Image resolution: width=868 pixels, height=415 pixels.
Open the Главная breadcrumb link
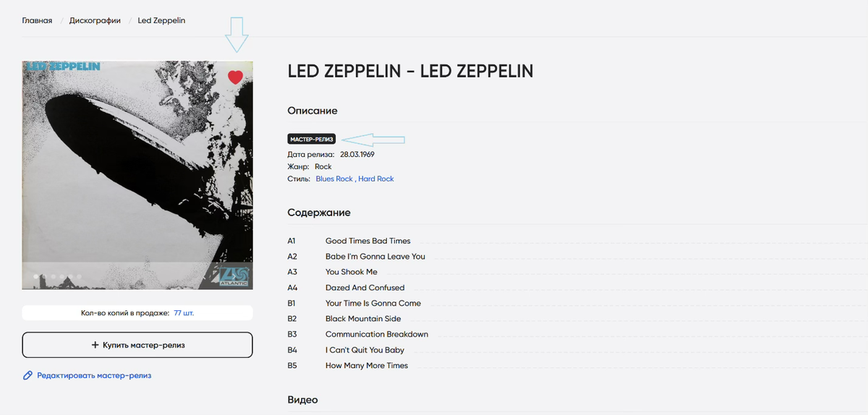37,20
